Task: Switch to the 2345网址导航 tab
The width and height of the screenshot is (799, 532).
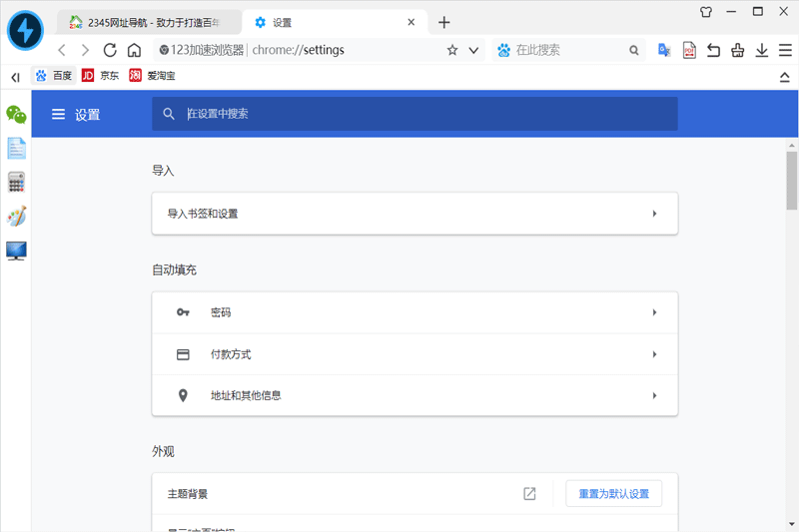Action: click(x=150, y=22)
